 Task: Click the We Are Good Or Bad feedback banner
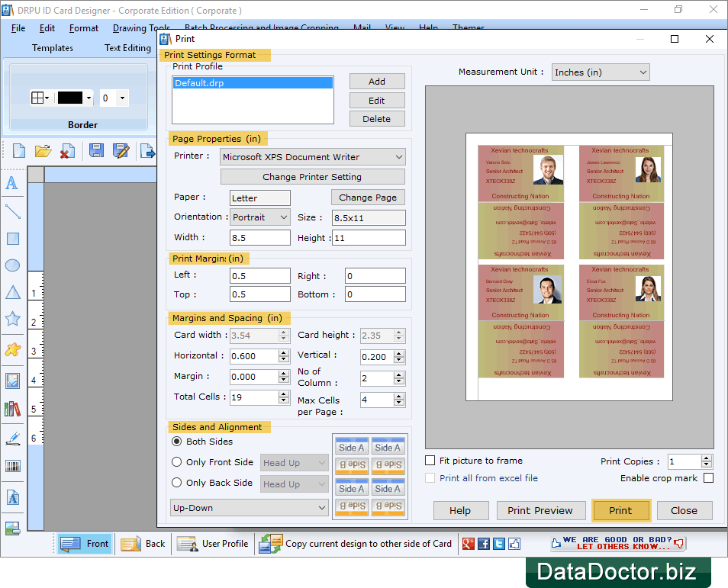(x=618, y=543)
